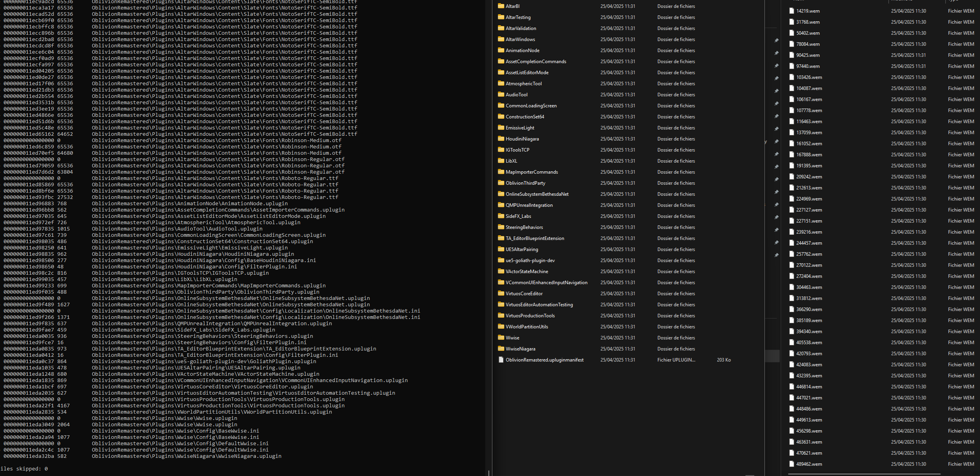Select the VActorStateMachine folder name
This screenshot has width=980, height=476.
point(527,272)
